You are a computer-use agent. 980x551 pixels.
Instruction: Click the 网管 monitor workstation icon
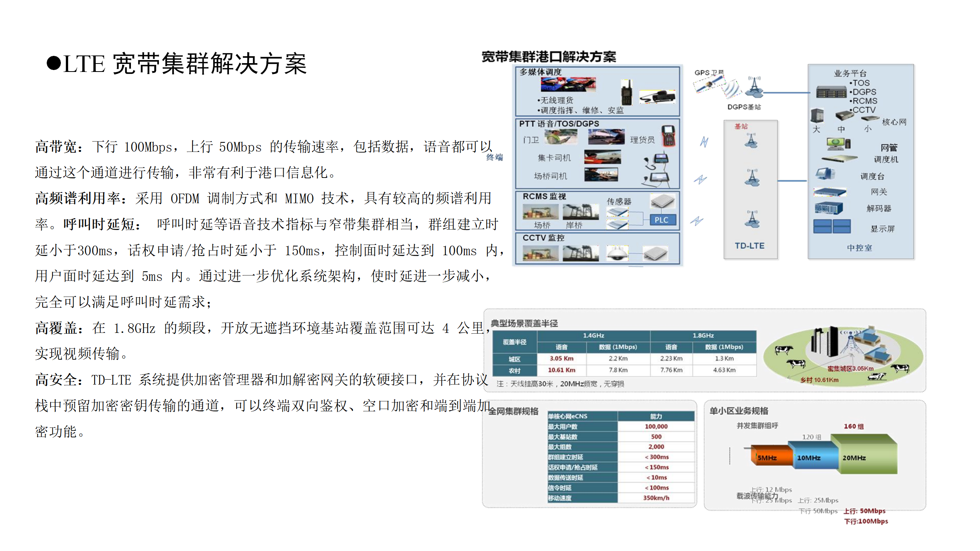pyautogui.click(x=838, y=144)
